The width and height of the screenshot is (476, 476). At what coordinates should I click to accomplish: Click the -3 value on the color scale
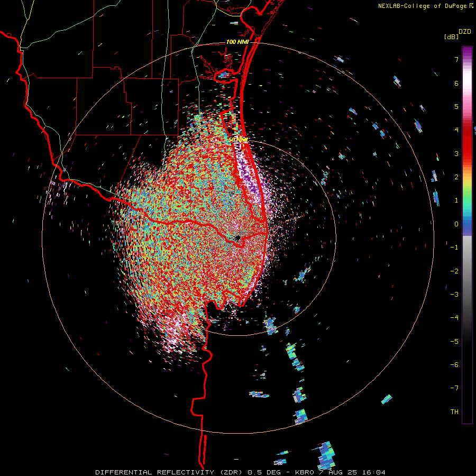(x=454, y=294)
